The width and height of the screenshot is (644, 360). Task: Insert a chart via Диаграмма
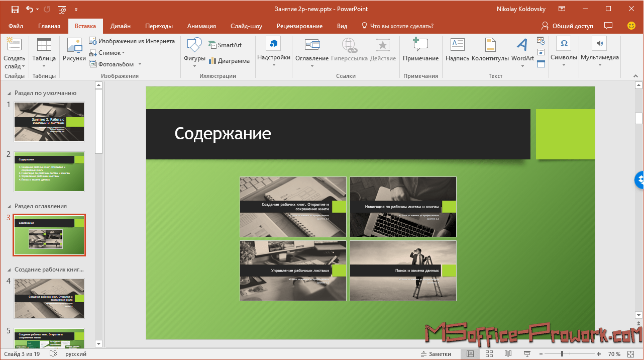point(229,61)
